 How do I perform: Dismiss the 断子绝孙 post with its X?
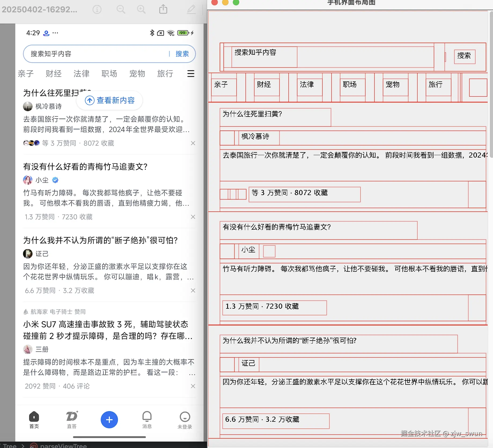[193, 290]
